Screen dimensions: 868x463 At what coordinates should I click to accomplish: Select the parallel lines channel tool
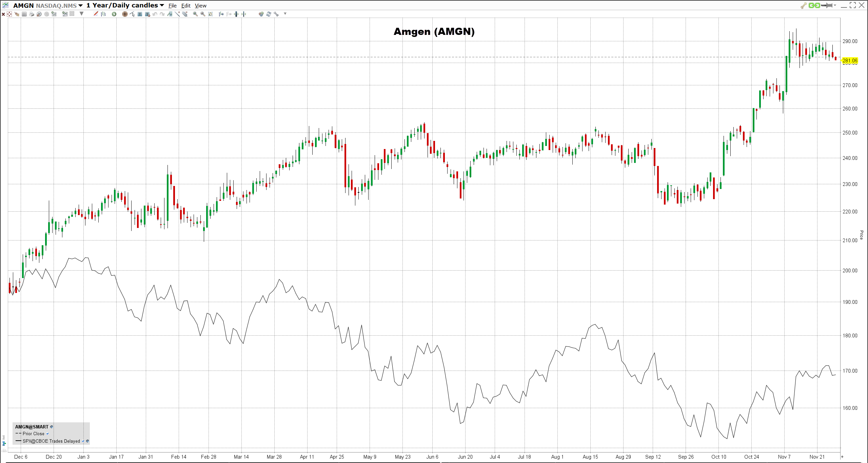[x=185, y=14]
